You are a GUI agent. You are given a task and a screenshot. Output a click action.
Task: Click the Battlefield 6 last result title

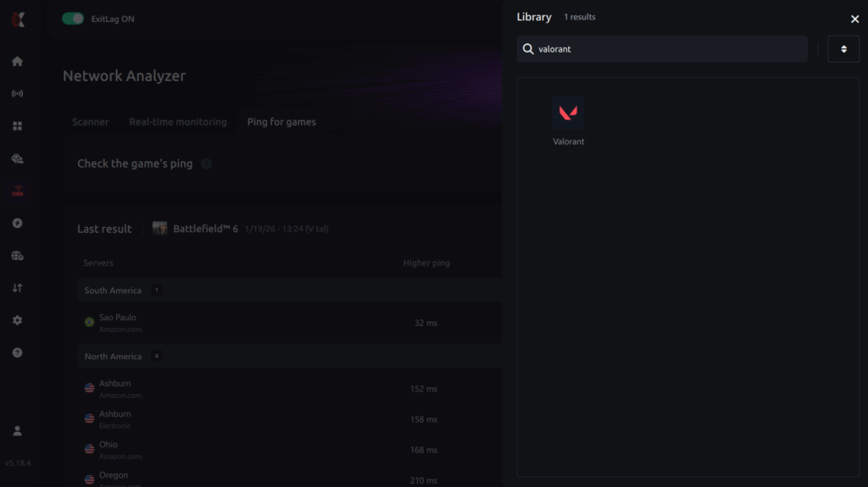pyautogui.click(x=205, y=229)
